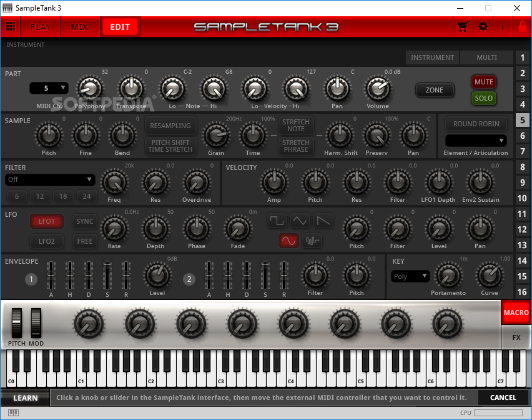Screen dimensions: 532x420
Task: Click the Curve knob
Action: click(490, 276)
